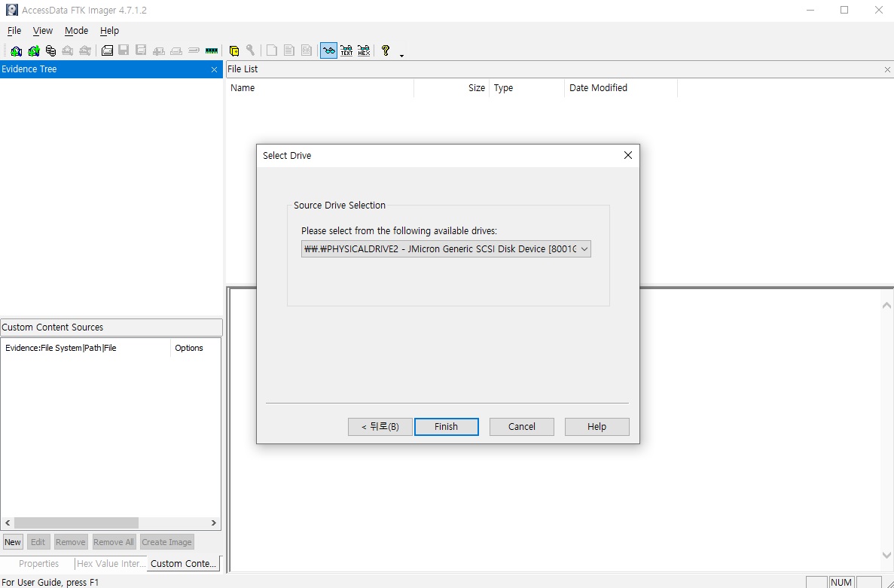Toggle the TEXT view mode icon
The image size is (894, 588).
pos(346,50)
